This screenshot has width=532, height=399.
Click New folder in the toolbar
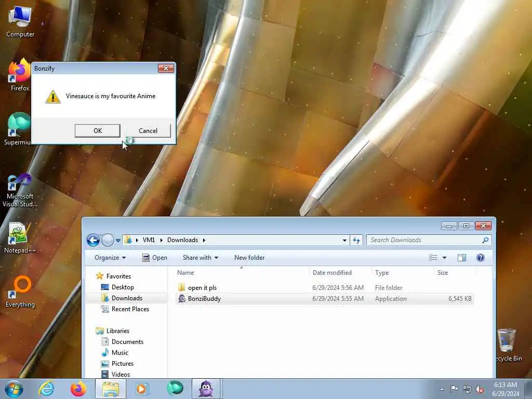[249, 258]
